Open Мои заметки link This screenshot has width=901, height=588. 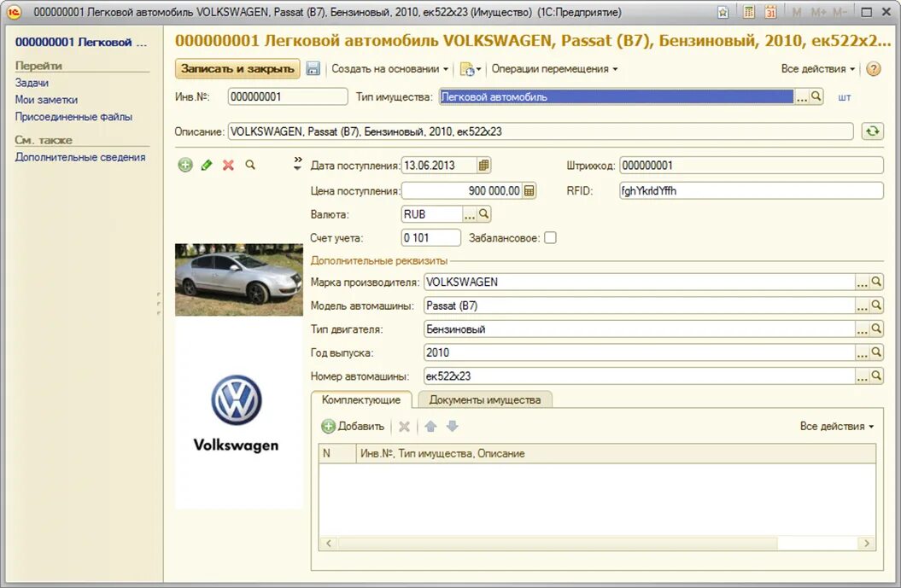point(46,100)
